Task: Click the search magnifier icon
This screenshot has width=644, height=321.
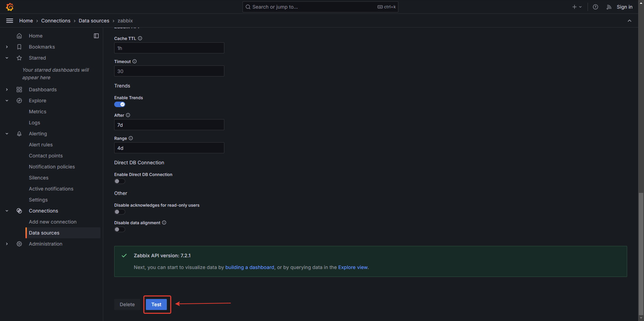Action: [248, 7]
